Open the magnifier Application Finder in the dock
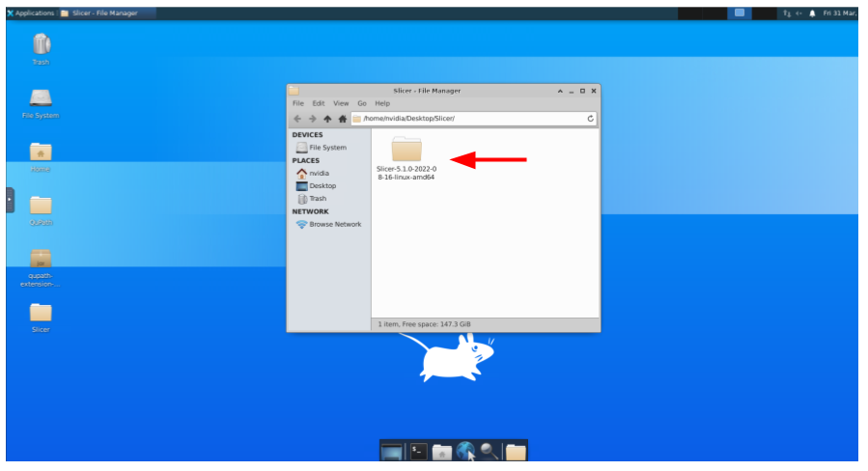The width and height of the screenshot is (868, 471). coord(490,451)
